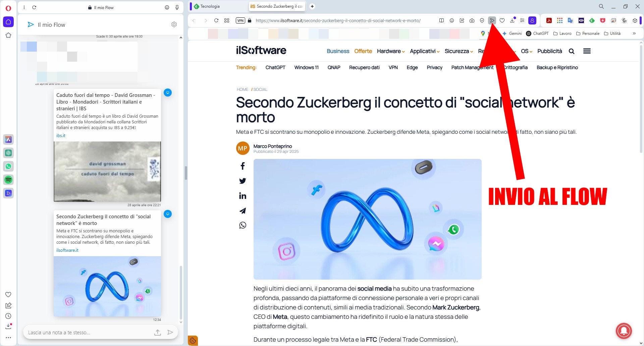
Task: Click the David Grossman book thumbnail in Flow
Action: [107, 172]
